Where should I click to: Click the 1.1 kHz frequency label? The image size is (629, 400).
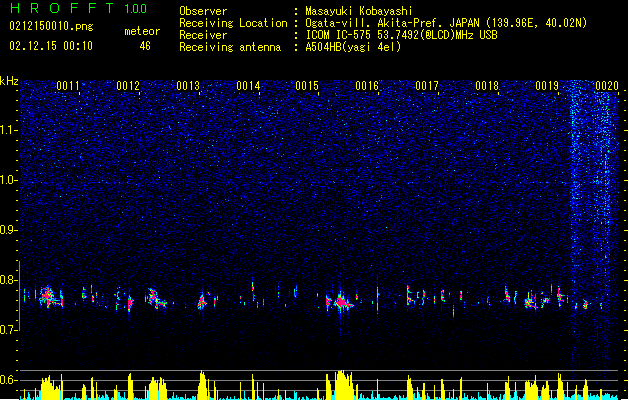click(8, 130)
